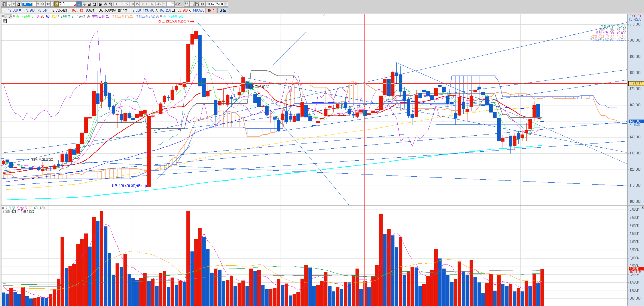Select interval preset 60
644x306 pixels.
click(x=153, y=4)
